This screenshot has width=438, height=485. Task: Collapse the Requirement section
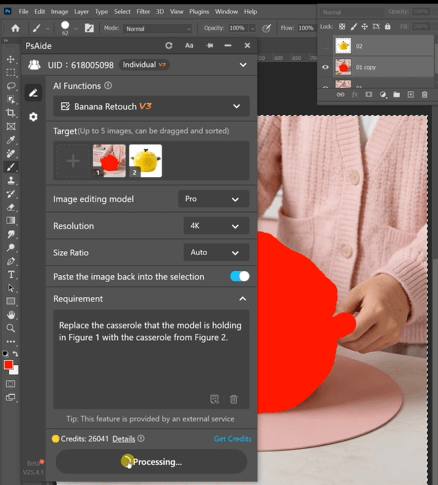click(x=243, y=299)
